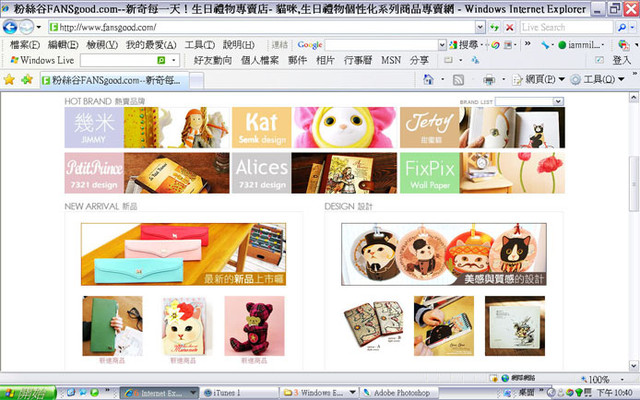Click the iammil account indicator in Google toolbar
Viewport: 640px width, 400px height.
[579, 45]
